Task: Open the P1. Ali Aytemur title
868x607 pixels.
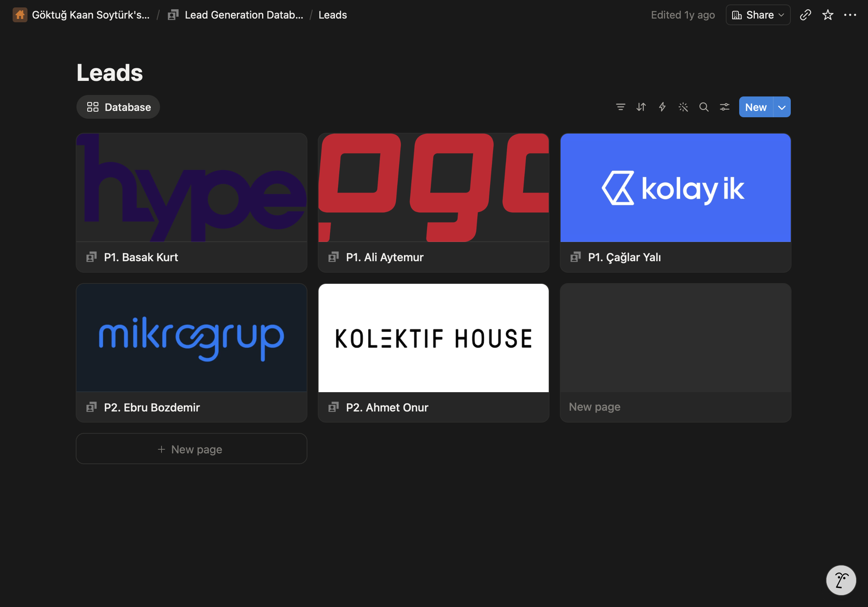Action: coord(385,257)
